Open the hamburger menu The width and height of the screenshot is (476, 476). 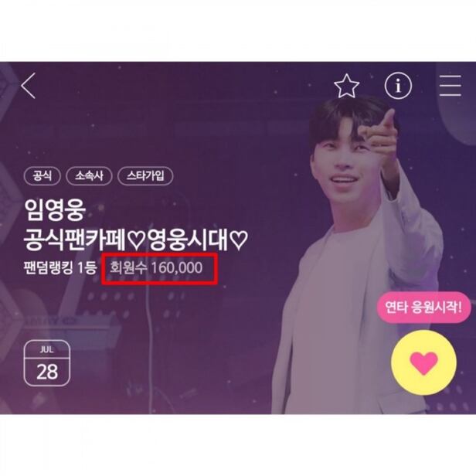[450, 86]
